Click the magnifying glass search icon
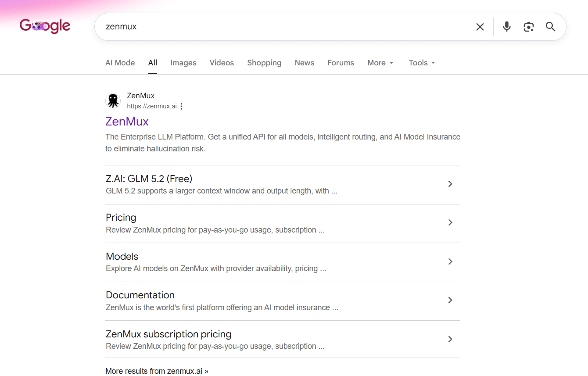This screenshot has width=588, height=376. (x=551, y=27)
